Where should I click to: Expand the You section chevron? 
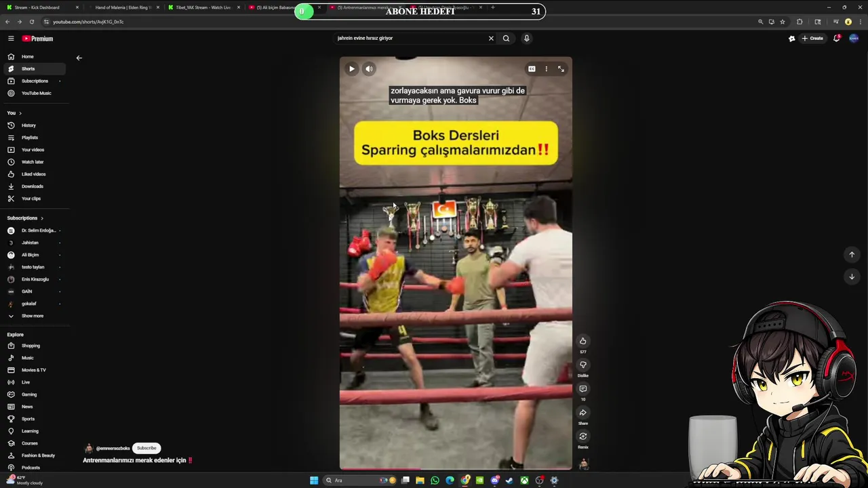[x=20, y=113]
